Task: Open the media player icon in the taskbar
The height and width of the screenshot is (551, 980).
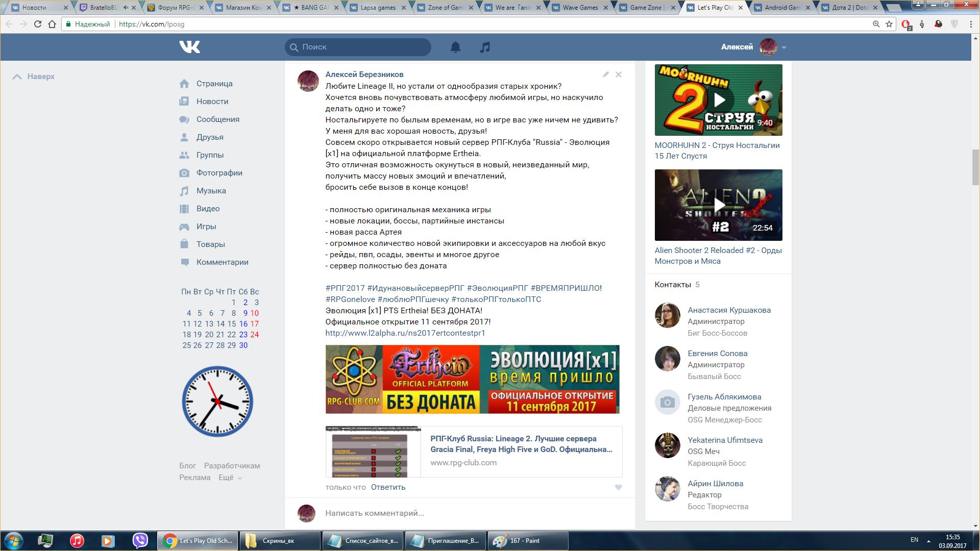Action: 108,540
